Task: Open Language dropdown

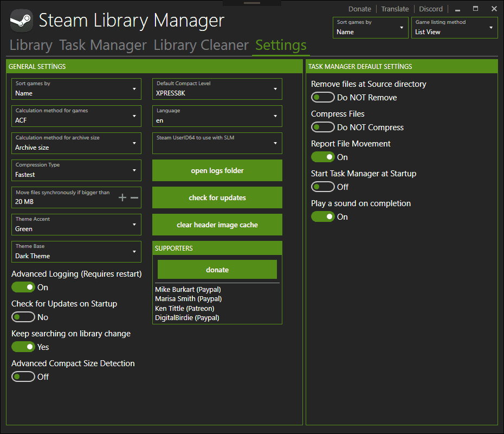Action: point(217,116)
